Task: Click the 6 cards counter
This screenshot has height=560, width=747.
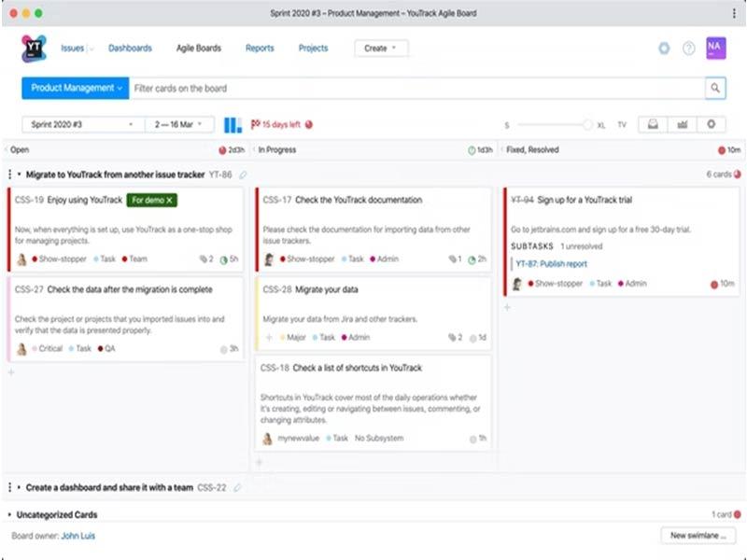Action: (x=719, y=175)
